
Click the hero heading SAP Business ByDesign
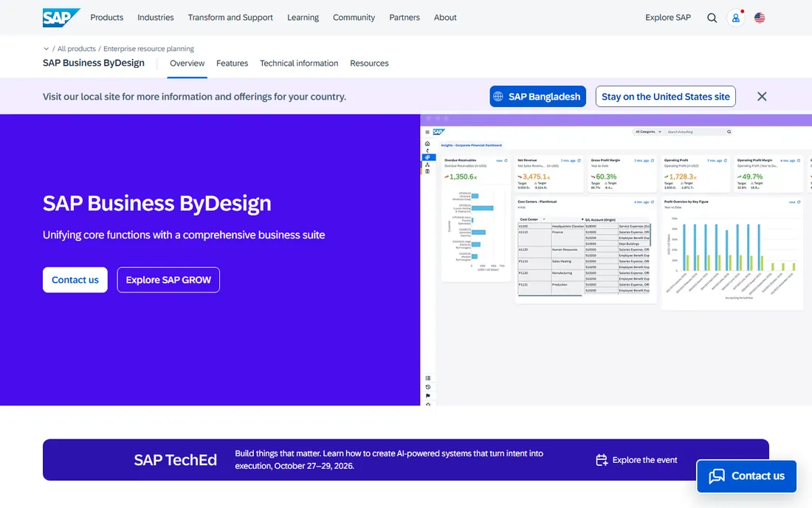point(157,203)
